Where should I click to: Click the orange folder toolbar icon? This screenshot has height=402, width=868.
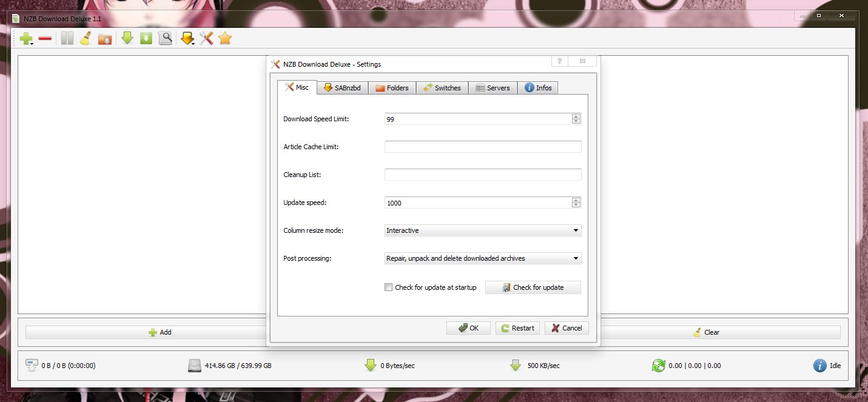point(105,39)
